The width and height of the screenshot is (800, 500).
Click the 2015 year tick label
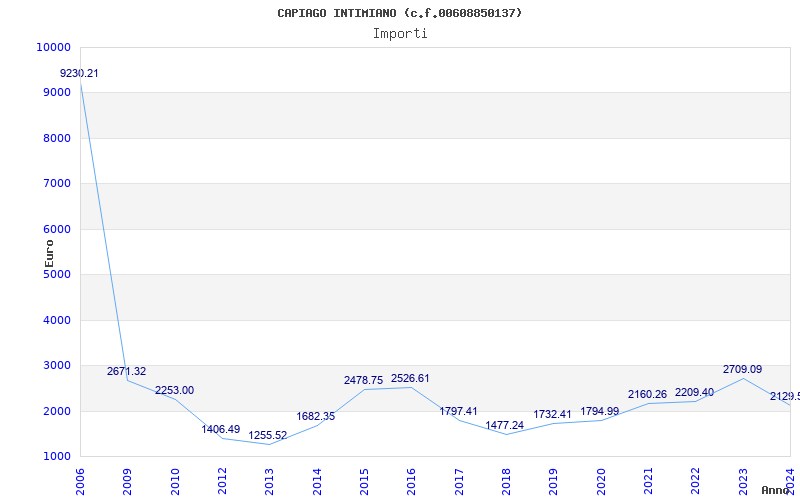pyautogui.click(x=364, y=481)
